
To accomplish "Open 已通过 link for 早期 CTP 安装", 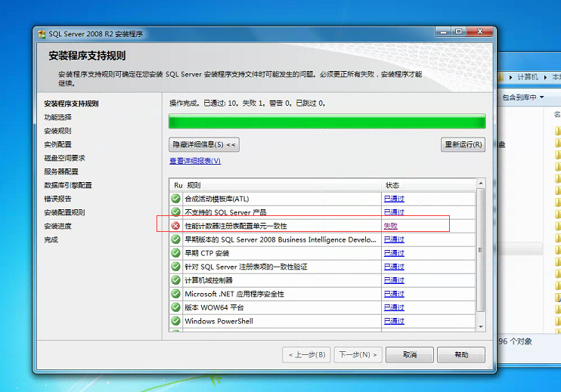I will coord(394,253).
